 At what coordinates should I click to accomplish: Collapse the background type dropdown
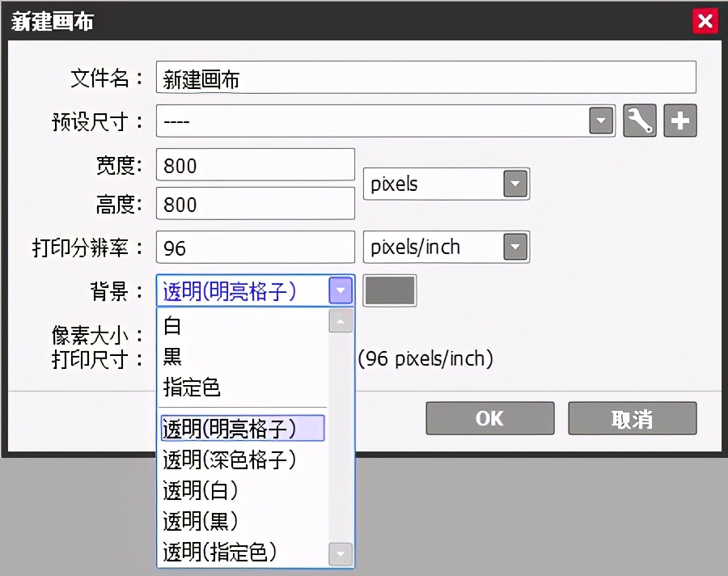point(339,290)
